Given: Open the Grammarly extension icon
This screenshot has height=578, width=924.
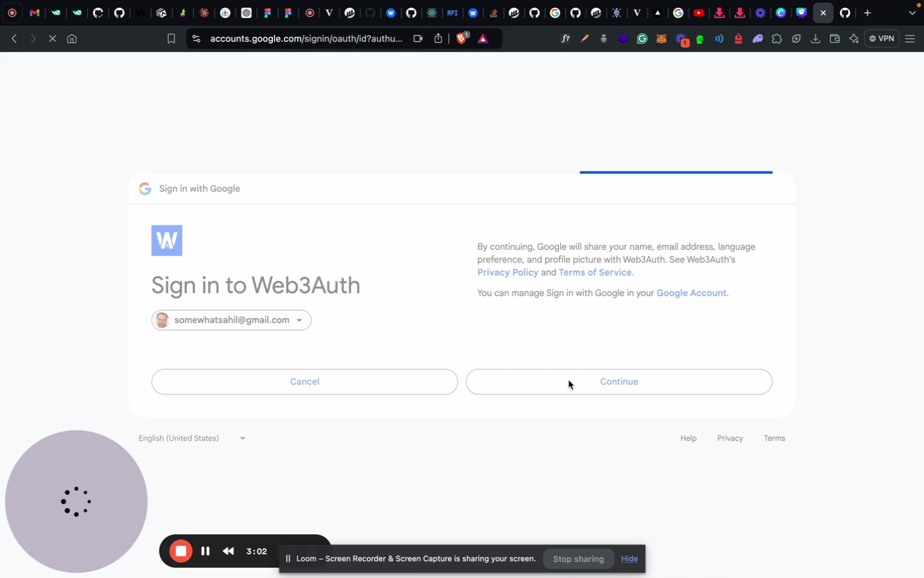Looking at the screenshot, I should pyautogui.click(x=642, y=39).
